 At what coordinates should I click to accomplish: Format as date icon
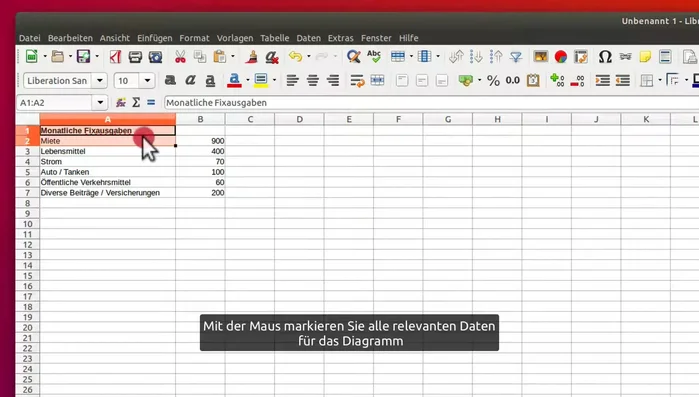point(533,81)
